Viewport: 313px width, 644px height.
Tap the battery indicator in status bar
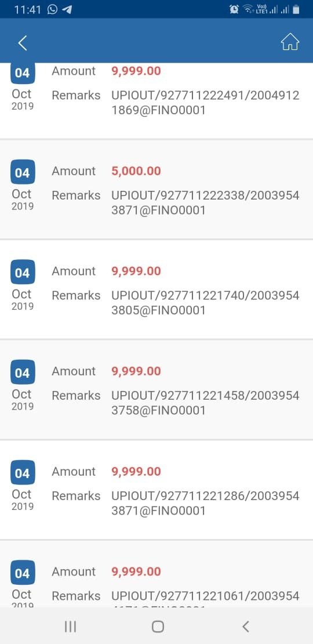(296, 9)
